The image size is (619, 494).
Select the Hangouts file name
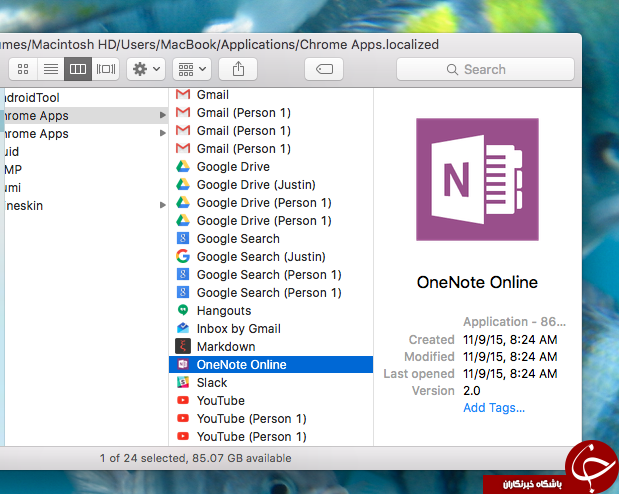(x=224, y=311)
